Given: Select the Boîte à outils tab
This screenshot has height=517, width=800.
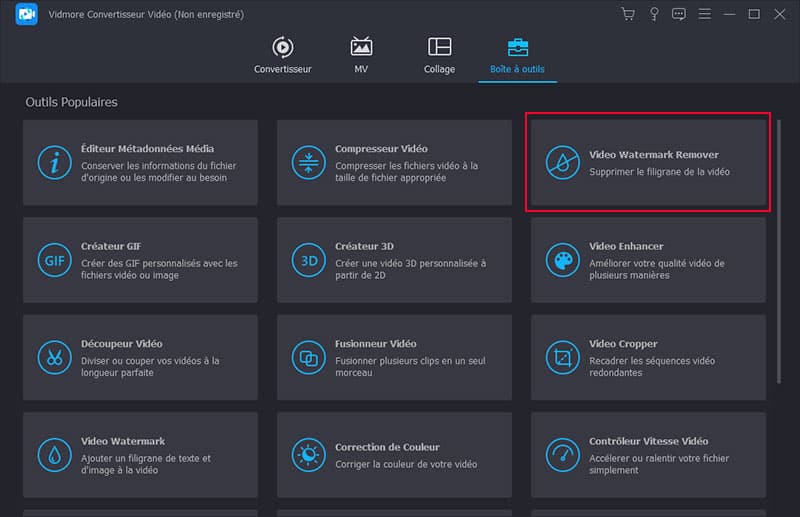Looking at the screenshot, I should pos(518,56).
